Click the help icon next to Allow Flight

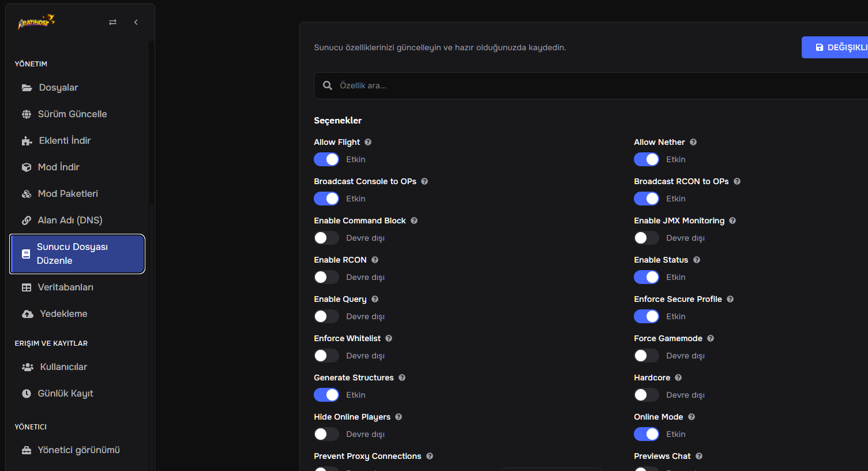pyautogui.click(x=368, y=142)
